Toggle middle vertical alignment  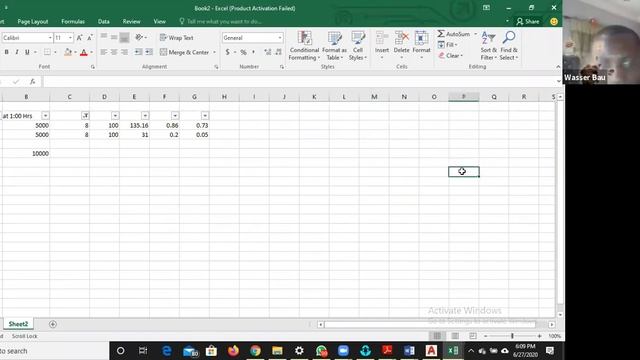click(114, 38)
